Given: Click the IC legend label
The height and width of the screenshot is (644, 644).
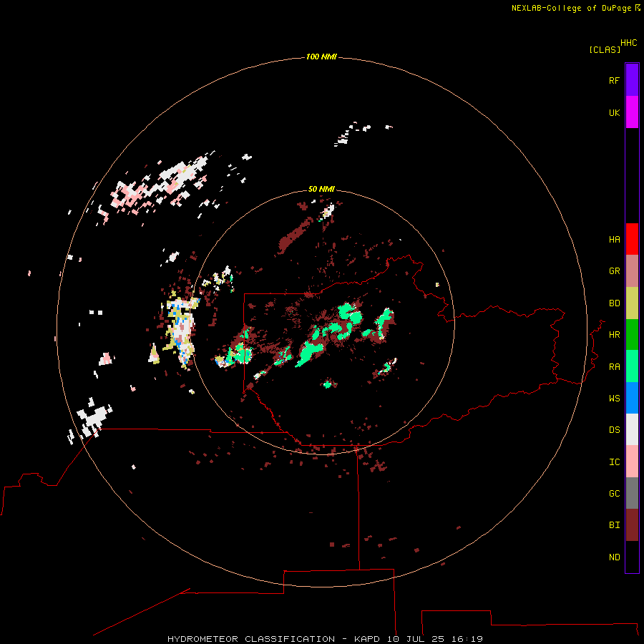Looking at the screenshot, I should click(x=614, y=462).
